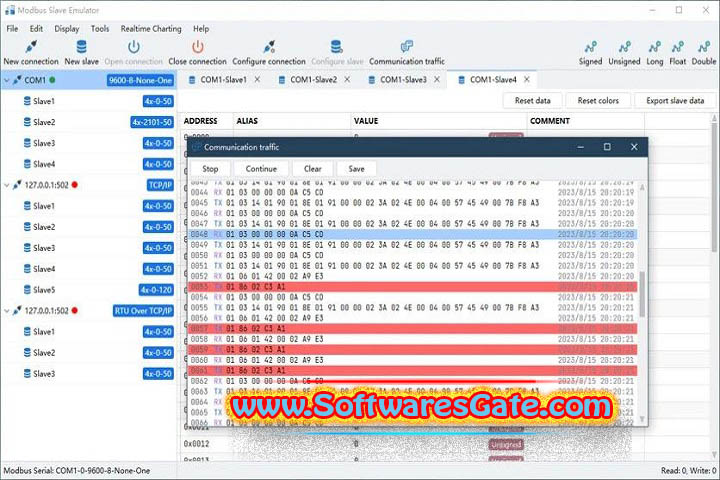This screenshot has height=480, width=720.
Task: Collapse the COM1 connection tree node
Action: click(x=7, y=80)
